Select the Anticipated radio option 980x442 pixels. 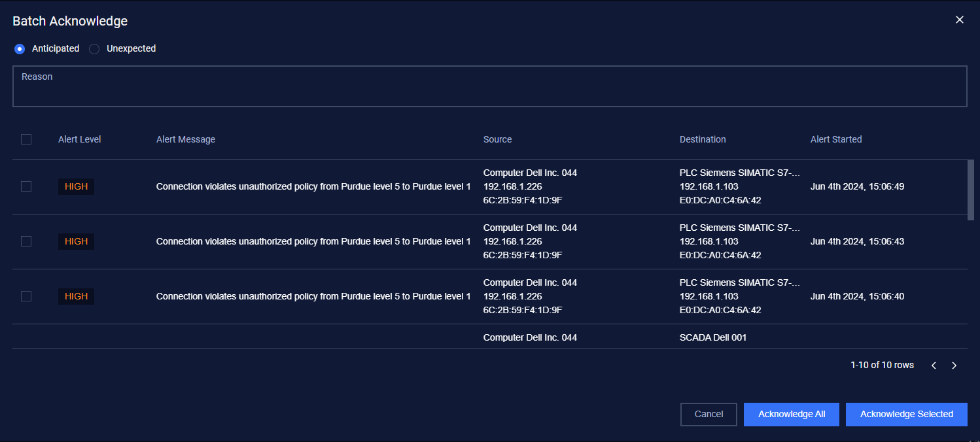20,49
